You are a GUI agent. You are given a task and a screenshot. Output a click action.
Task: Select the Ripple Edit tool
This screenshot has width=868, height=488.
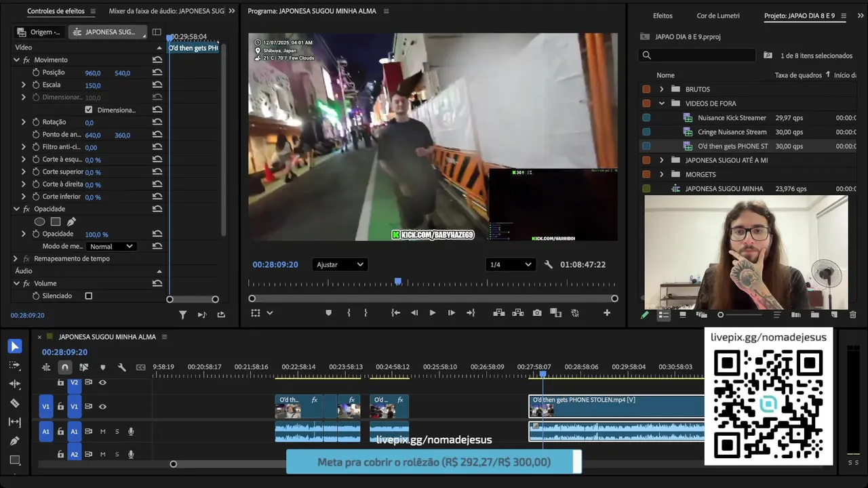coord(14,384)
